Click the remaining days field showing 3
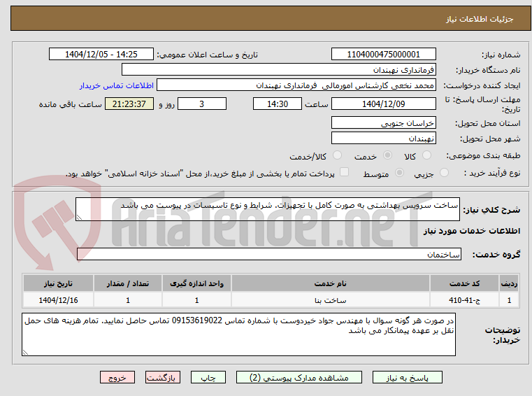This screenshot has width=532, height=396. point(202,104)
